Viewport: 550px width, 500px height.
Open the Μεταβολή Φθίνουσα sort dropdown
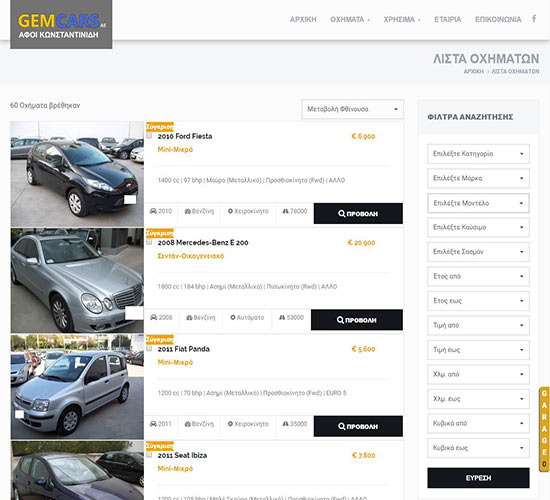point(353,109)
